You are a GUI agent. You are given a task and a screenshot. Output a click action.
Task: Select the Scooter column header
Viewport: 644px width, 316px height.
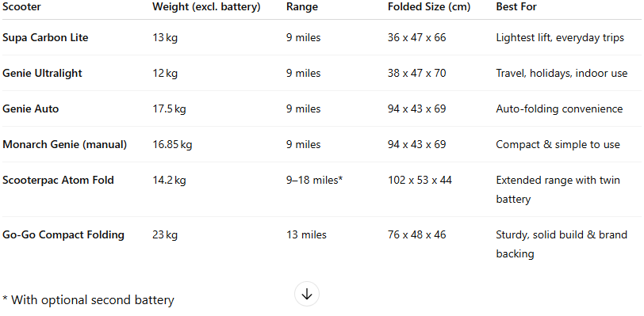pos(21,7)
